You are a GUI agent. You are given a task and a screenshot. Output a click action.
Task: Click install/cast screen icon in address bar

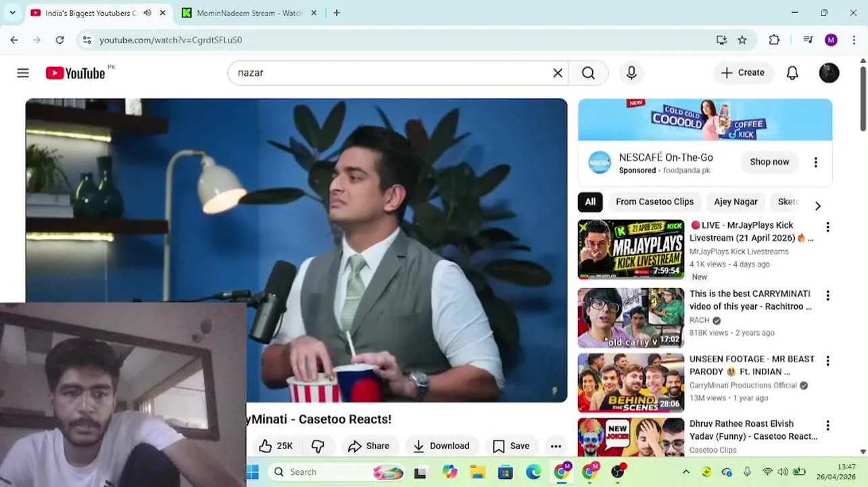[x=721, y=40]
